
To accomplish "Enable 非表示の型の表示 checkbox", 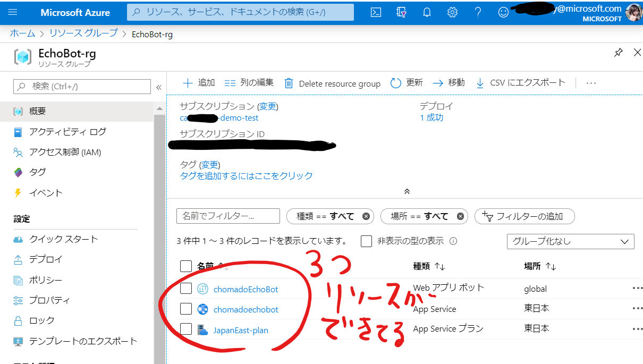I will click(x=366, y=241).
